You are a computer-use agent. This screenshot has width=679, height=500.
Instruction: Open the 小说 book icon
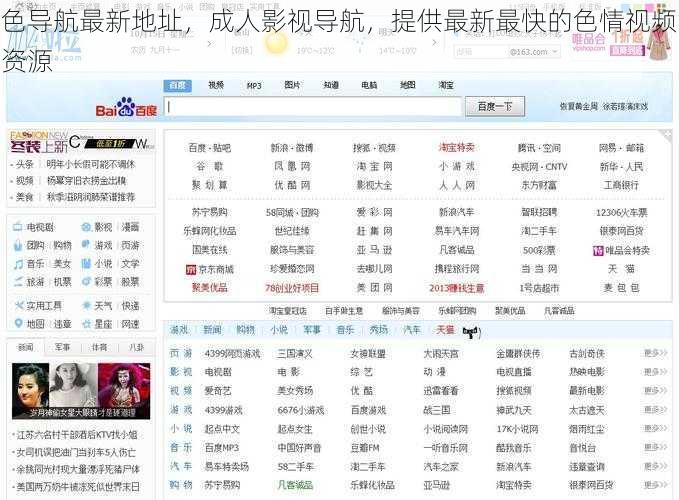[86, 264]
